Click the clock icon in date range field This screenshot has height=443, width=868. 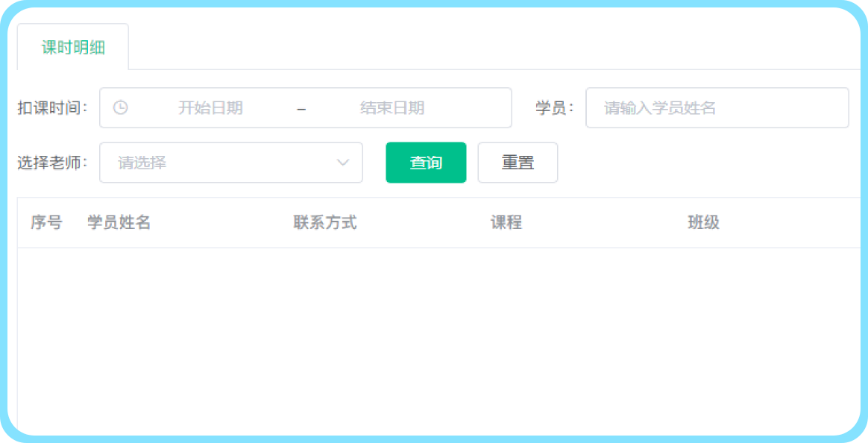tap(120, 107)
